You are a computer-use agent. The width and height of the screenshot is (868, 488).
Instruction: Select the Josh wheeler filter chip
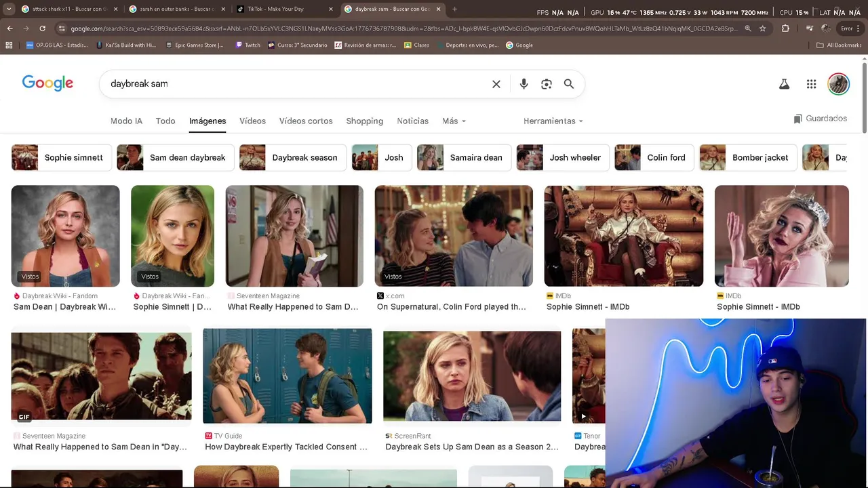[563, 158]
